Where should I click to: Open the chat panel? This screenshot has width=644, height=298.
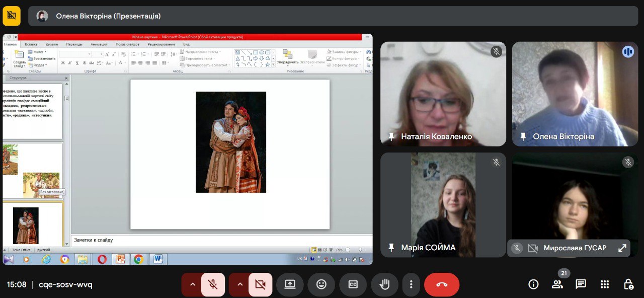tap(581, 284)
